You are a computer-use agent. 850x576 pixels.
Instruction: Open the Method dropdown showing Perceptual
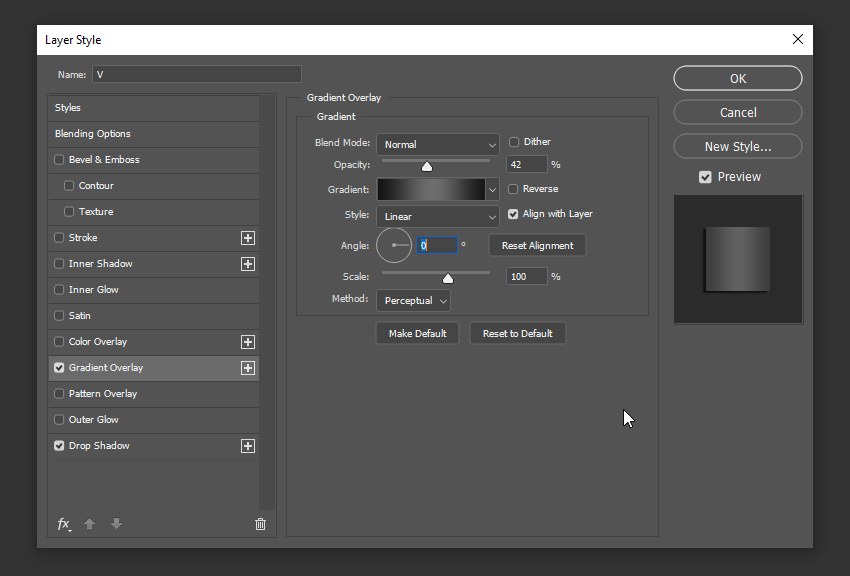(x=414, y=300)
